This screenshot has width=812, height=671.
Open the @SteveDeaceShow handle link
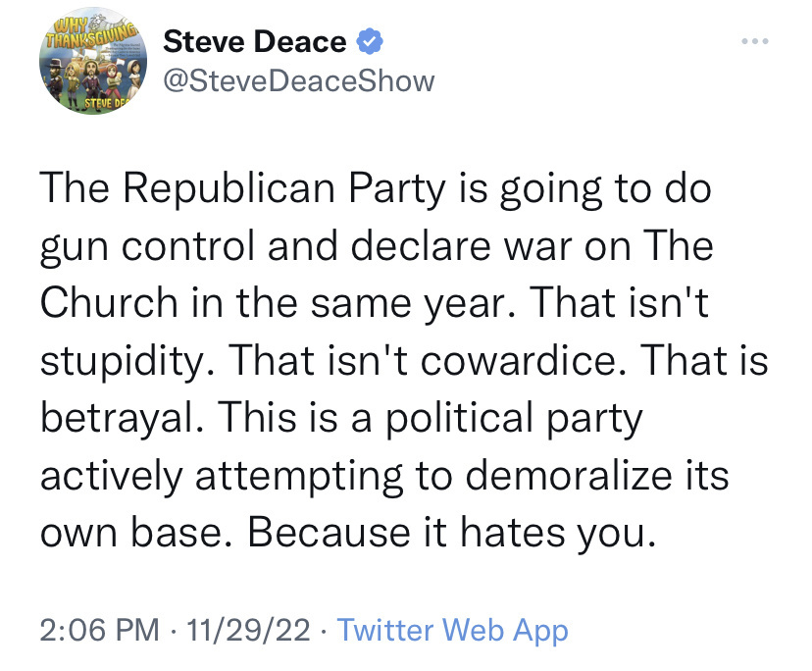(x=298, y=80)
